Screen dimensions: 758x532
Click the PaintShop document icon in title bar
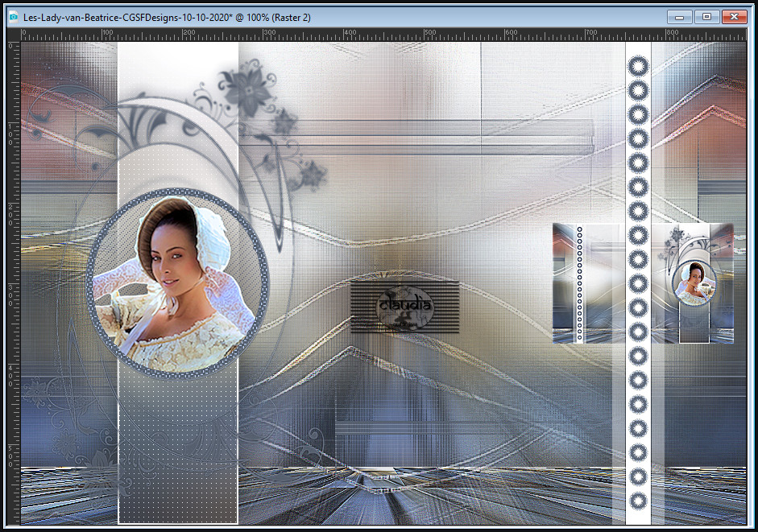coord(14,17)
